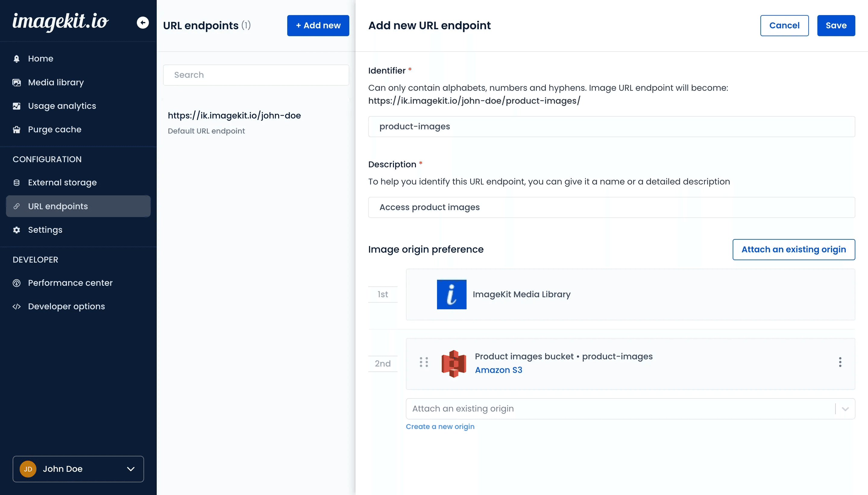Go to External storage configuration

tap(62, 183)
